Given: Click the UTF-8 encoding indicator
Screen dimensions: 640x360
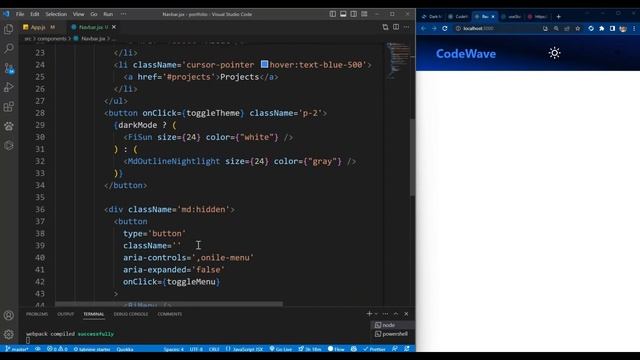Looking at the screenshot, I should (196, 349).
